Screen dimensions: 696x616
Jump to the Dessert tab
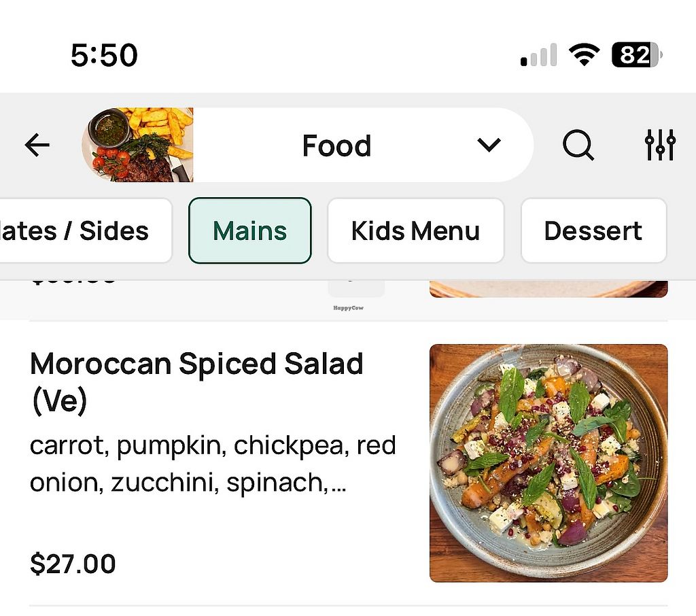tap(593, 231)
